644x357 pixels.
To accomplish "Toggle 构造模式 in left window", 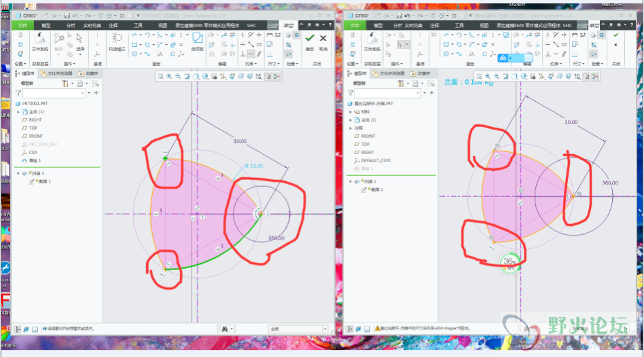I will (117, 41).
